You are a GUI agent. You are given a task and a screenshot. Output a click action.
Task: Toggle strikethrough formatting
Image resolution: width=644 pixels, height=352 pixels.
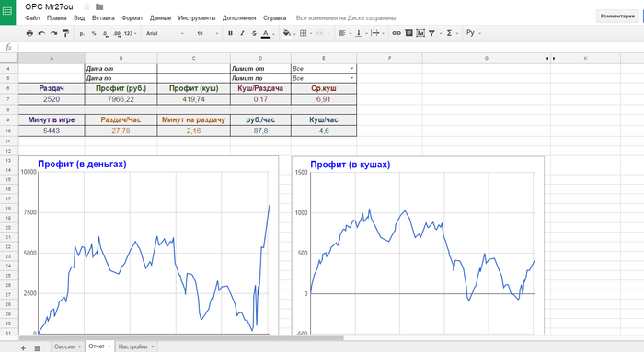254,33
